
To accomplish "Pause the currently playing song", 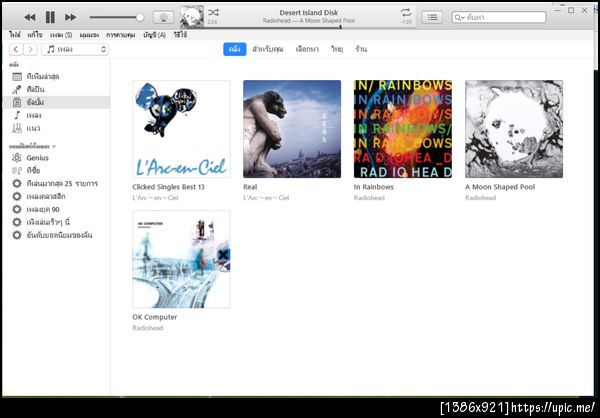I will [50, 17].
